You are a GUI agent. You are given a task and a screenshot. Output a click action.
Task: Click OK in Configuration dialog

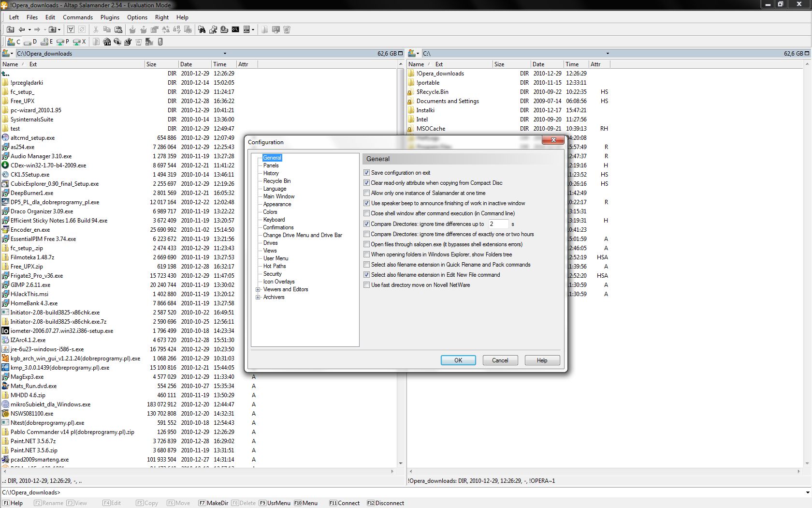[x=458, y=360]
